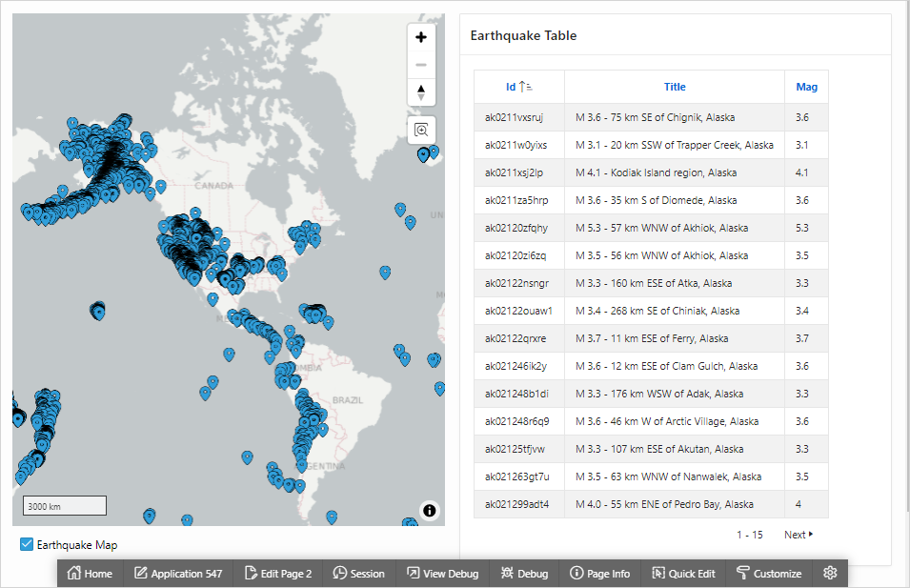Screen dimensions: 910x588
Task: Go to Home in developer toolbar
Action: [x=90, y=573]
